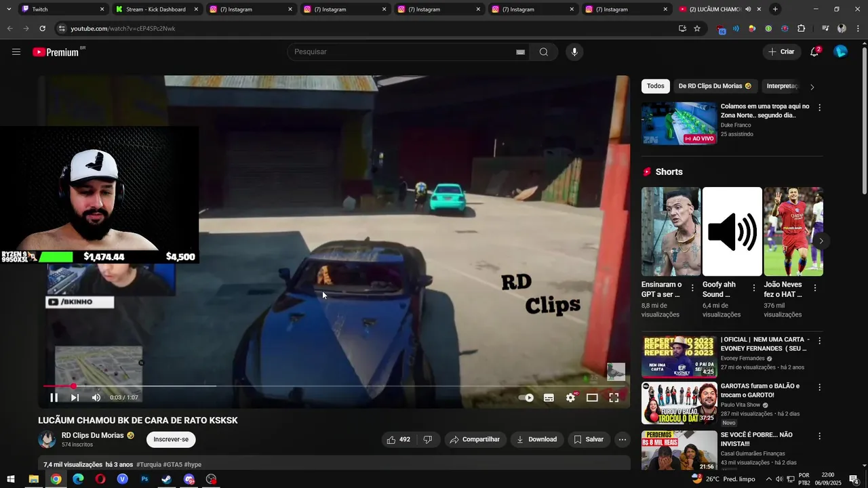The width and height of the screenshot is (868, 488).
Task: Show more filter chips with the arrow
Action: click(812, 87)
